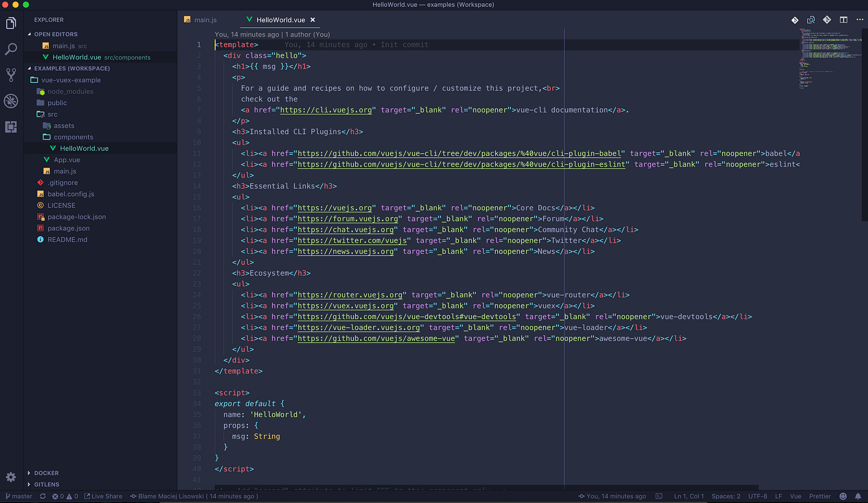Screen dimensions: 868x503
Task: Click the https://vuex.vuejs.org link in code
Action: tap(346, 306)
